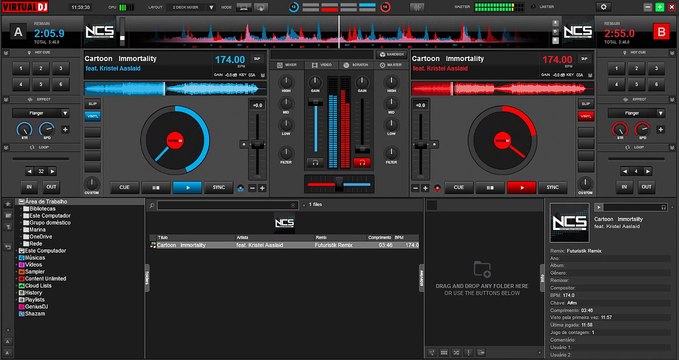Toggle deck B SLIP mode
This screenshot has height=360, width=679.
[x=585, y=104]
